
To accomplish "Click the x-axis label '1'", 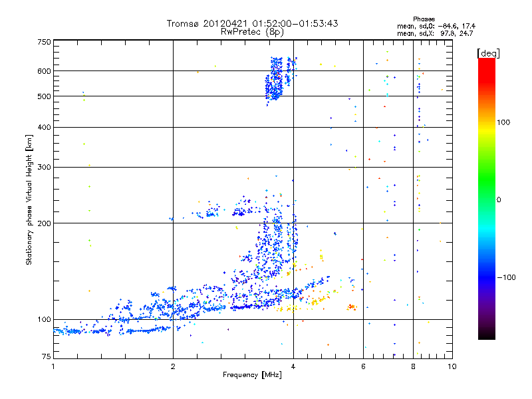I will coord(53,366).
